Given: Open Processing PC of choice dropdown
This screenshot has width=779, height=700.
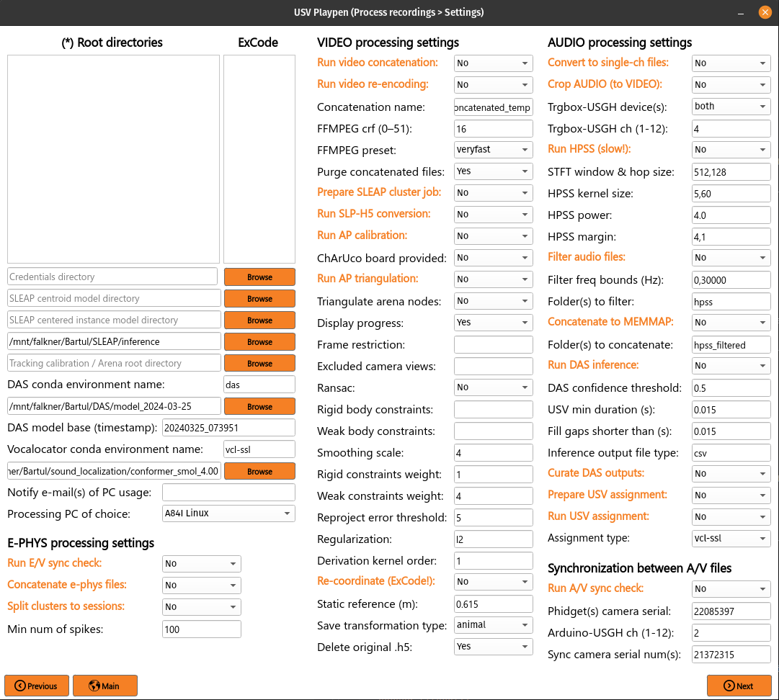Looking at the screenshot, I should (228, 513).
